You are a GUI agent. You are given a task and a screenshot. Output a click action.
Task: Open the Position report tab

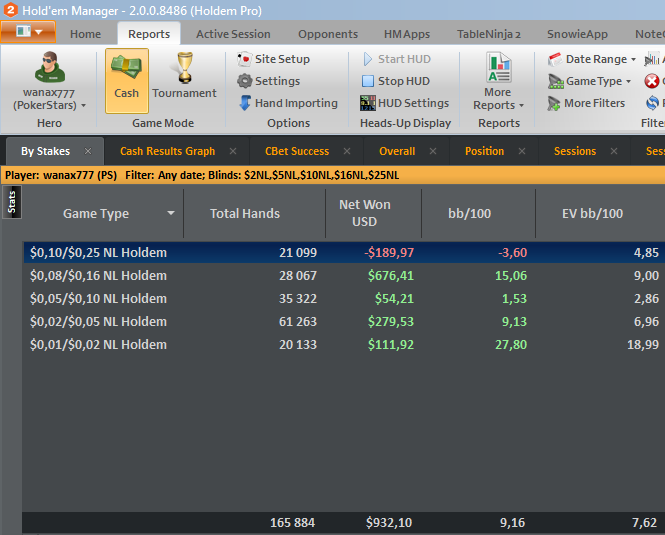[x=484, y=151]
